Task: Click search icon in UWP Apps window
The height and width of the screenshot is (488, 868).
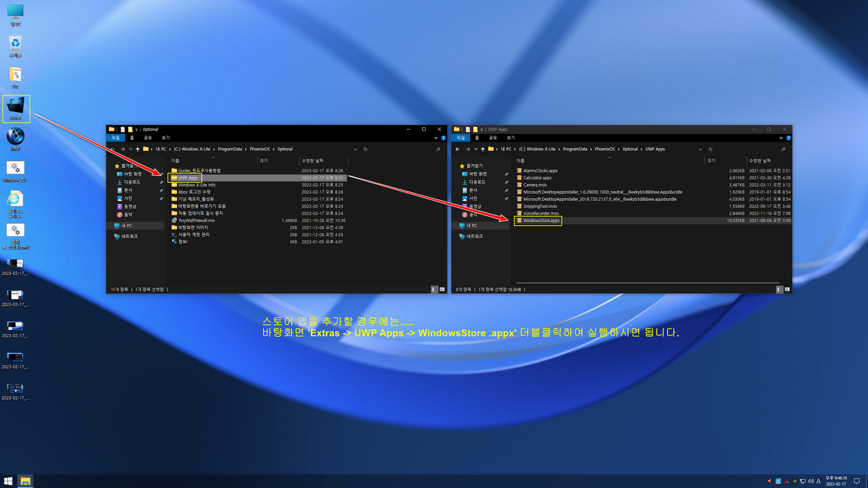Action: (783, 149)
